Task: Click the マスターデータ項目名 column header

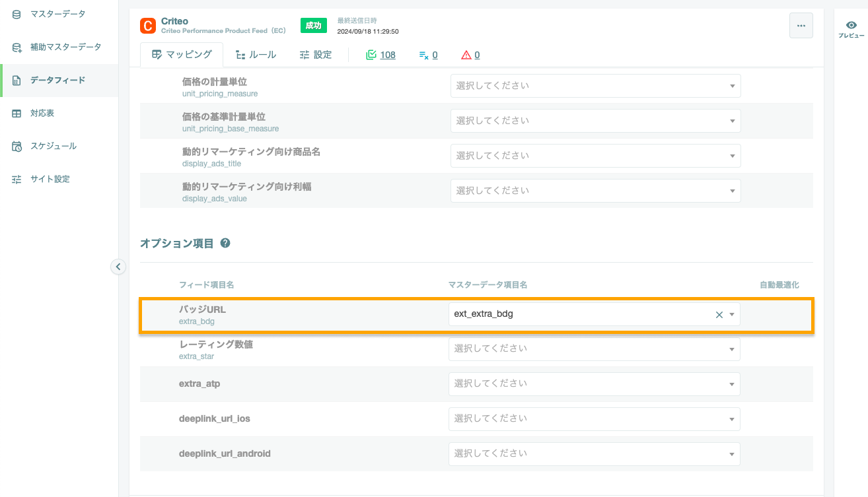Action: (488, 284)
